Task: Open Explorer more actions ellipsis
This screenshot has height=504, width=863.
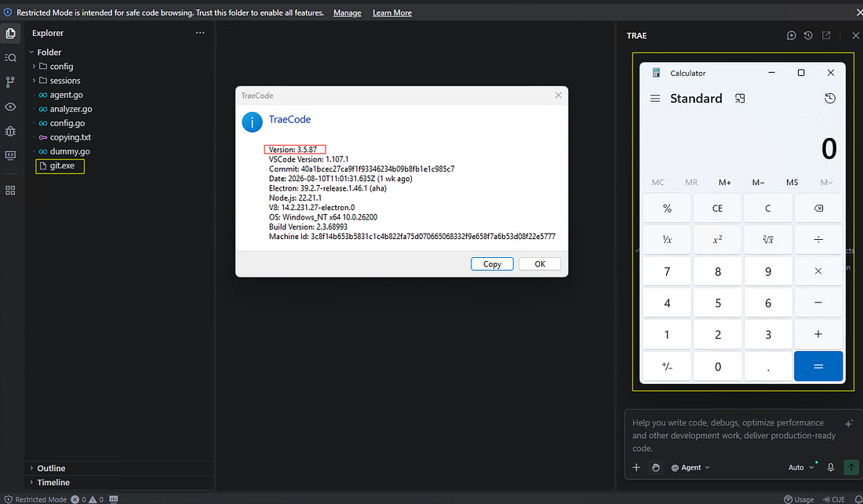Action: click(200, 33)
